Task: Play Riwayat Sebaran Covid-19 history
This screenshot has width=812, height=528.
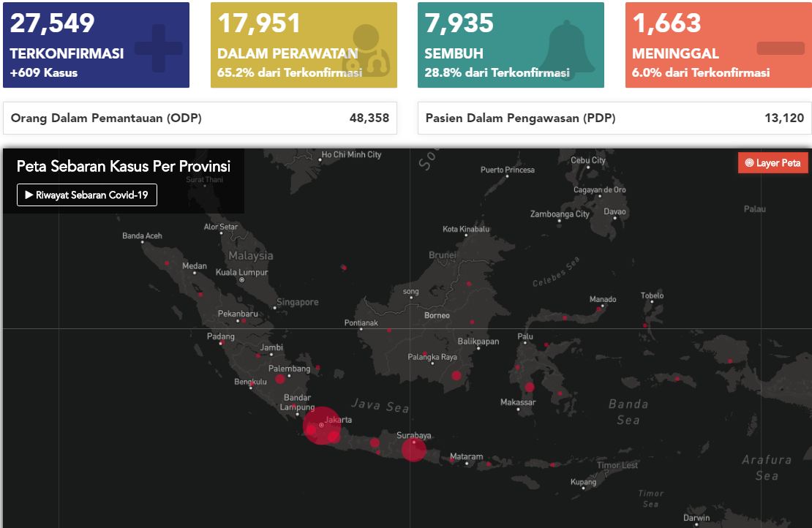Action: [87, 195]
